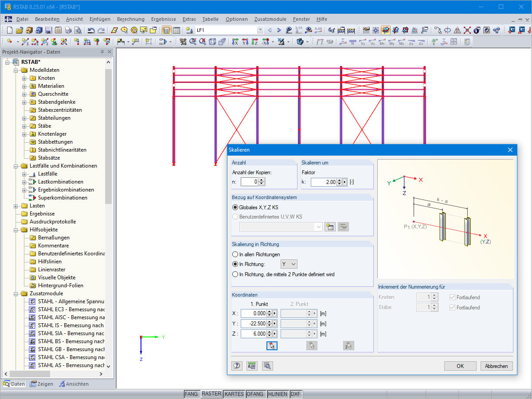This screenshot has width=532, height=399.
Task: Expand the Lasten tree folder
Action: pos(16,206)
